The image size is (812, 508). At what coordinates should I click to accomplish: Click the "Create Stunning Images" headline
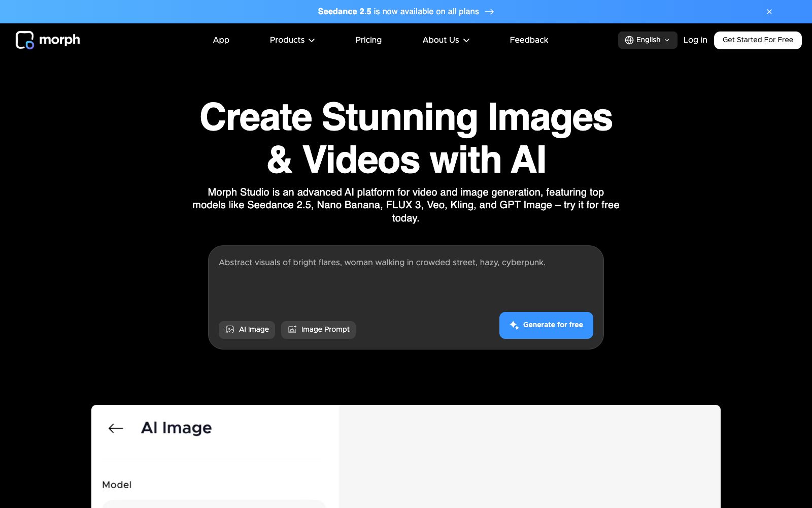tap(406, 117)
